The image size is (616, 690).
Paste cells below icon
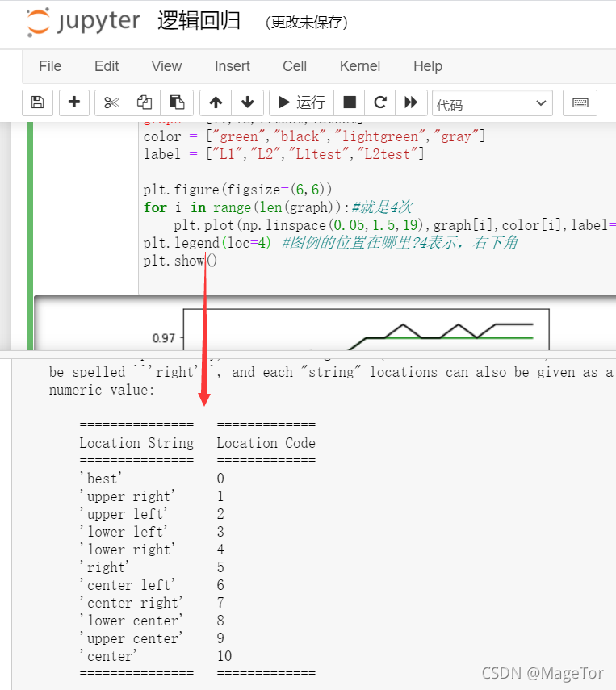pyautogui.click(x=177, y=102)
